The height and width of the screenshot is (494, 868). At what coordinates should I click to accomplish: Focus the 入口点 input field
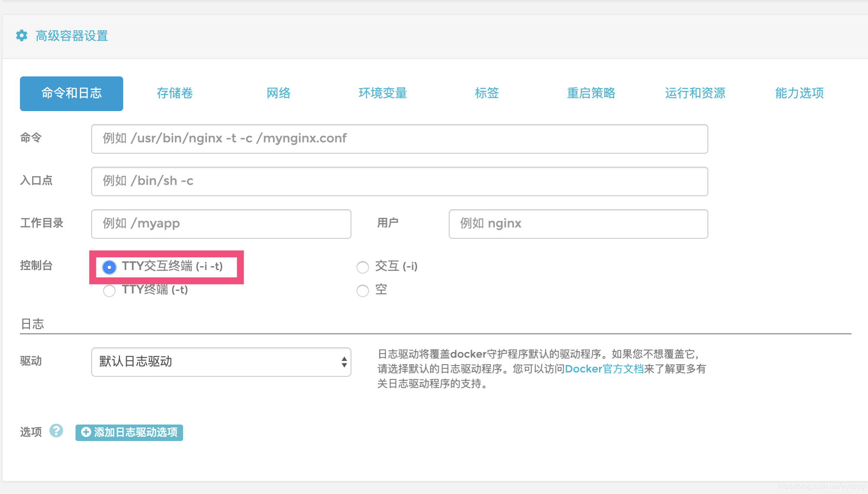coord(400,181)
